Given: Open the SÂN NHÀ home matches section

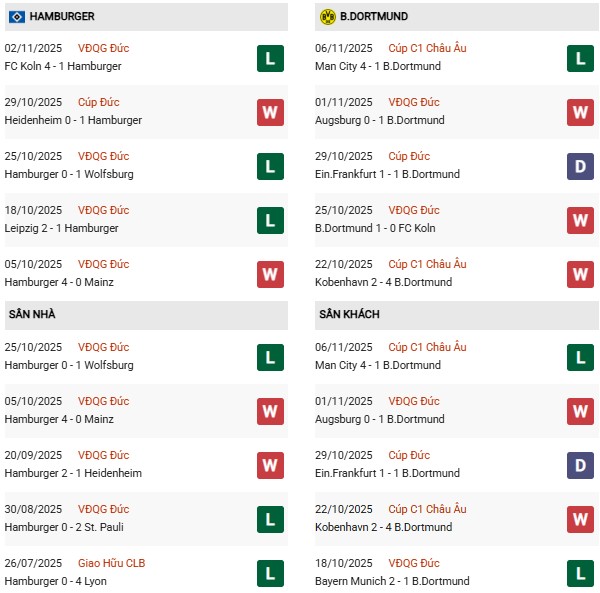Looking at the screenshot, I should click(x=31, y=314).
